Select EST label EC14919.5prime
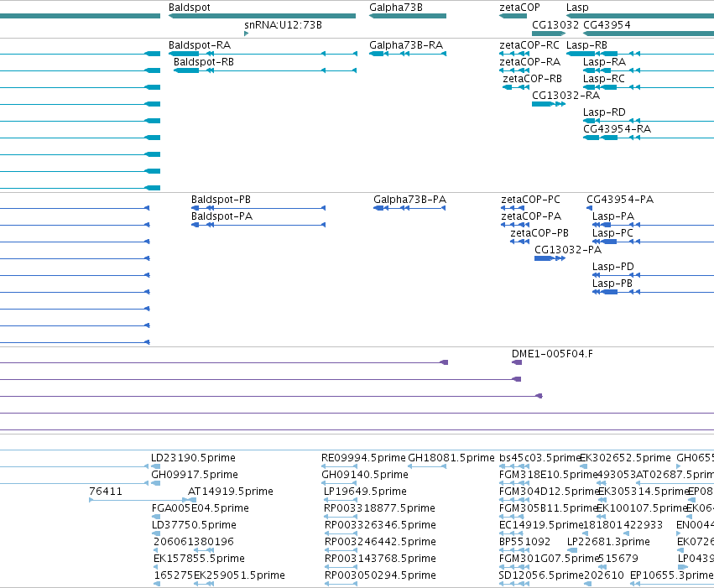 click(541, 525)
